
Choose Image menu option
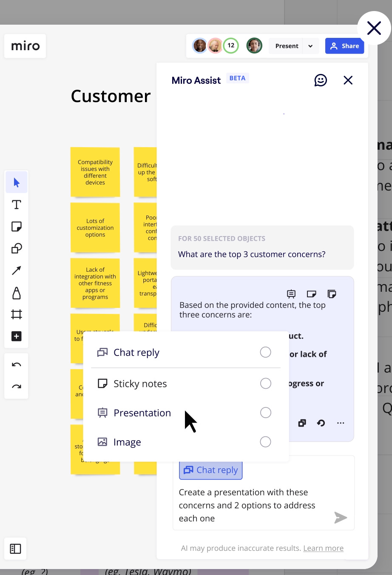tap(186, 442)
